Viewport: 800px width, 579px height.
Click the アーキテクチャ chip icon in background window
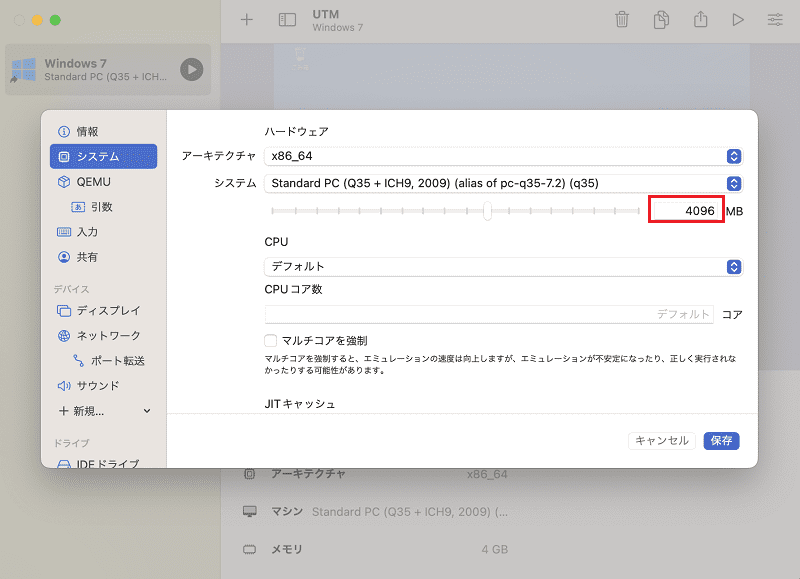(x=249, y=474)
